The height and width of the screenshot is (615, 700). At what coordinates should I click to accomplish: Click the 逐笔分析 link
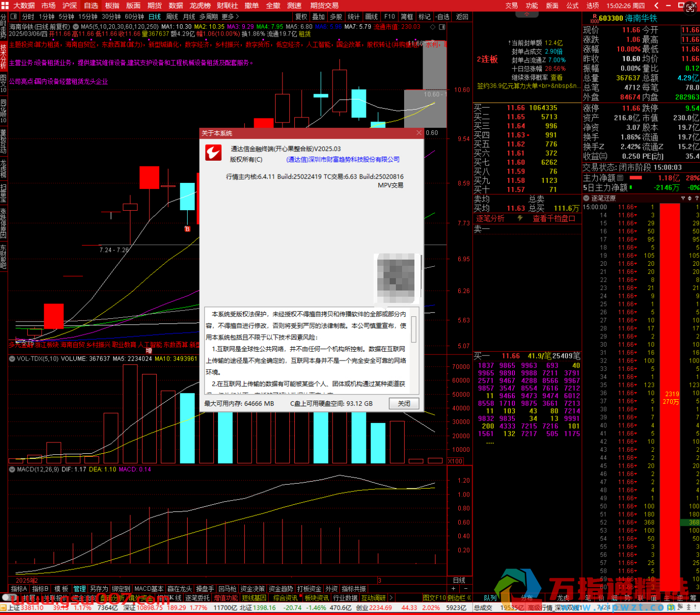(490, 218)
